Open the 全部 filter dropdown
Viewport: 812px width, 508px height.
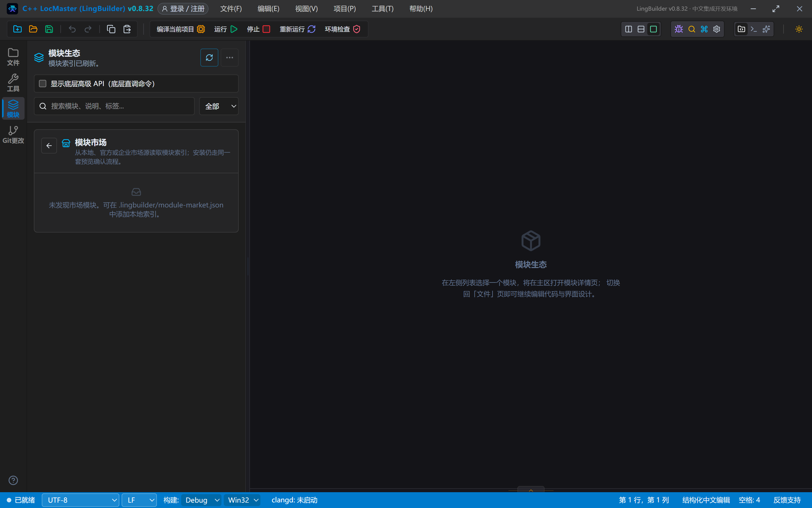point(219,106)
